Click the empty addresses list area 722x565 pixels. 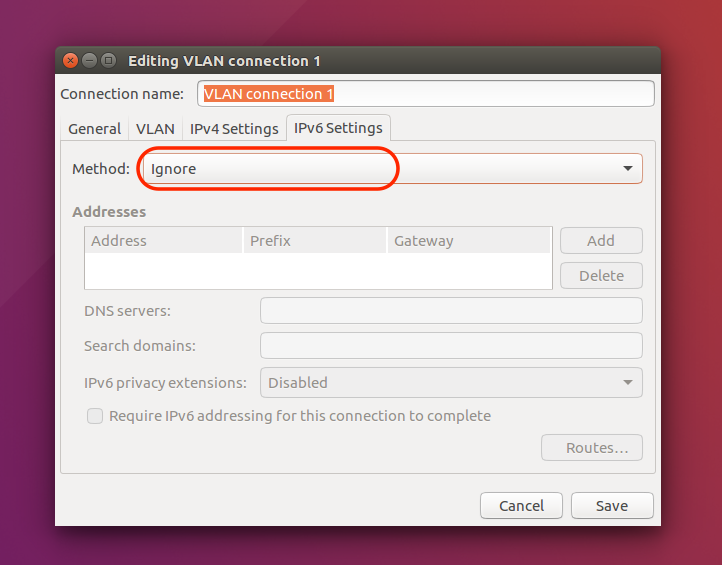tap(318, 271)
